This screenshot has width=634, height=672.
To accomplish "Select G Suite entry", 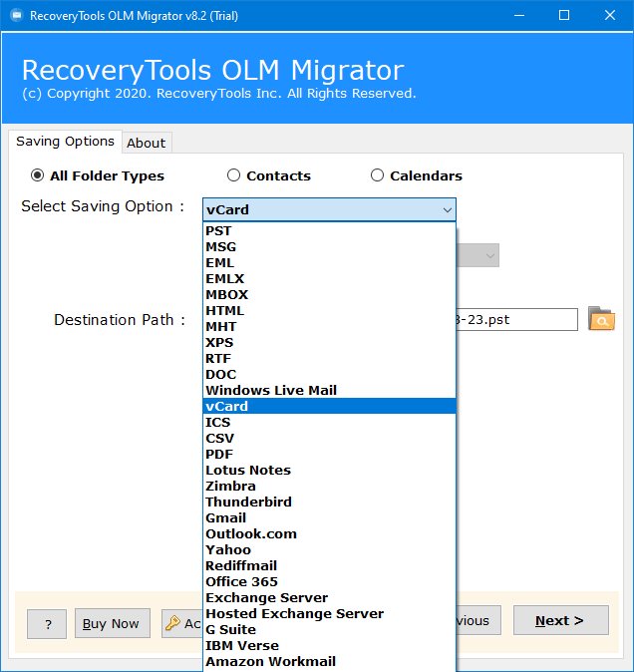I will pyautogui.click(x=329, y=629).
